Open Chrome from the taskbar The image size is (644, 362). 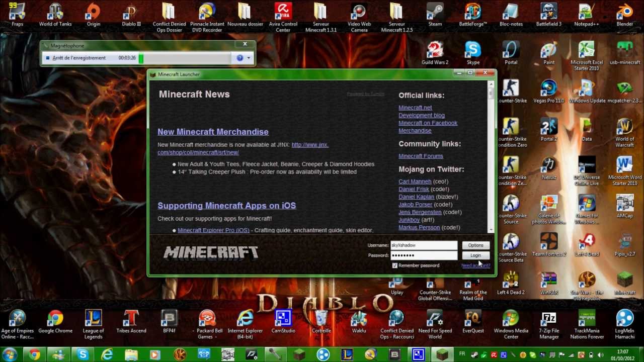tap(34, 354)
